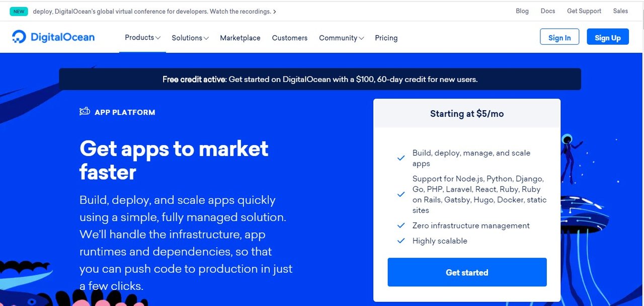
Task: Click checkmark next to 'Build, deploy, manage'
Action: (401, 158)
